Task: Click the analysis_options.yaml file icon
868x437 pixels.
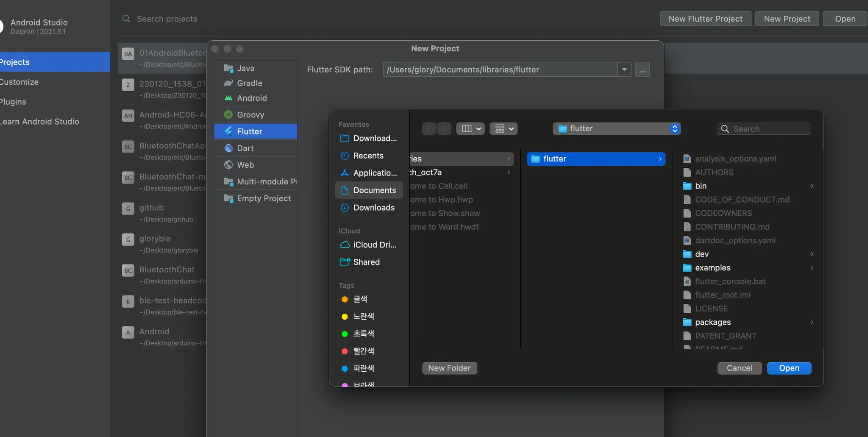Action: tap(687, 159)
